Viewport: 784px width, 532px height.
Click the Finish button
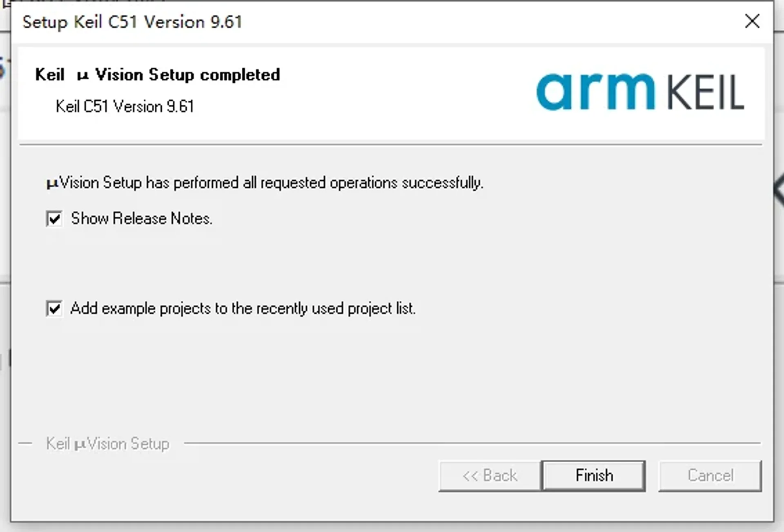coord(594,476)
